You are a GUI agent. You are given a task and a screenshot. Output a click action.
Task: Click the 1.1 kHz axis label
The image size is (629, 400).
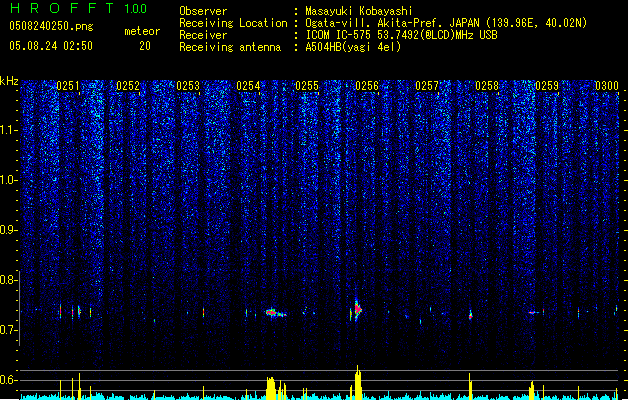click(x=9, y=130)
